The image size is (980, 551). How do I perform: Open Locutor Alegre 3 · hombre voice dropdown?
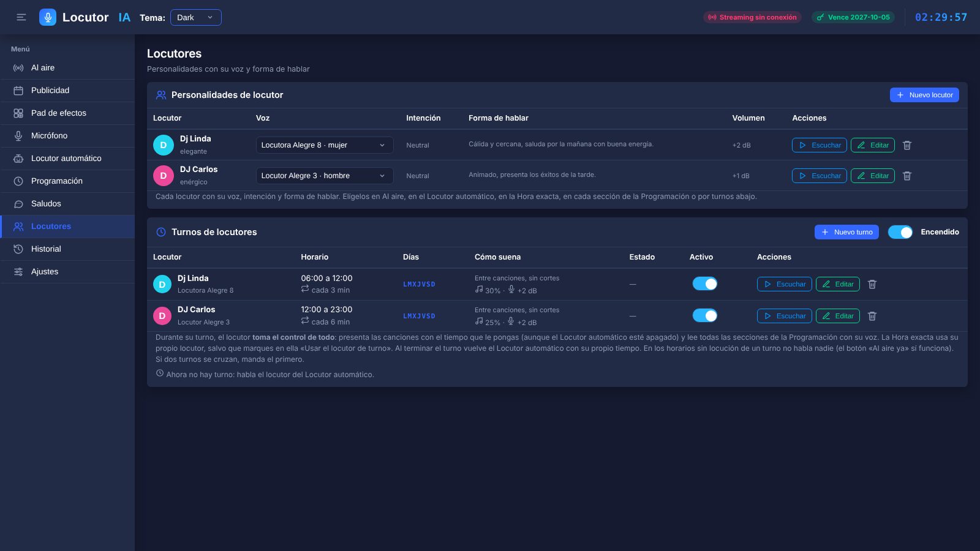click(x=325, y=176)
